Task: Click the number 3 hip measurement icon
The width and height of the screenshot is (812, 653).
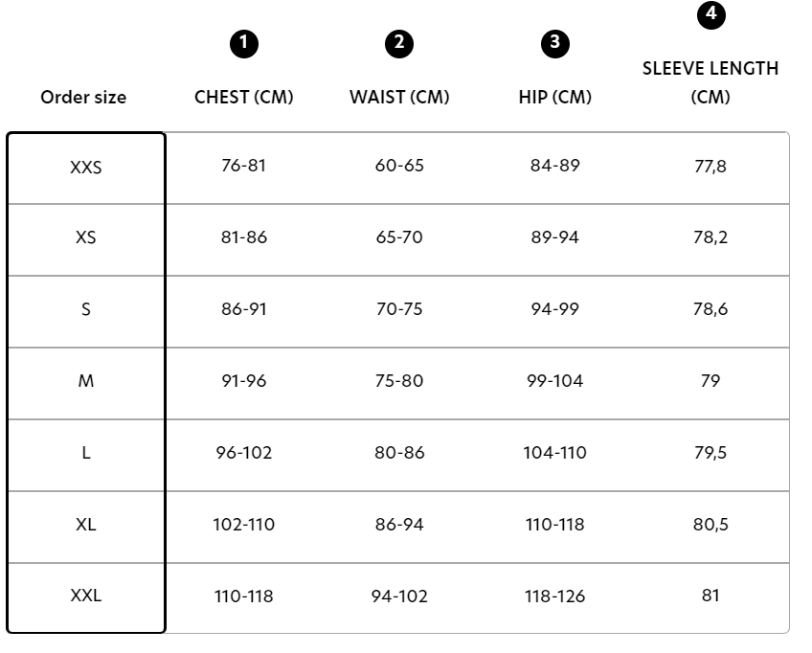Action: tap(555, 43)
